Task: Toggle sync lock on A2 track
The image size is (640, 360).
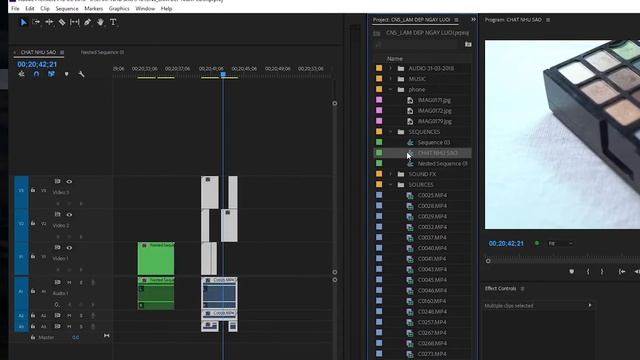Action: tap(58, 316)
